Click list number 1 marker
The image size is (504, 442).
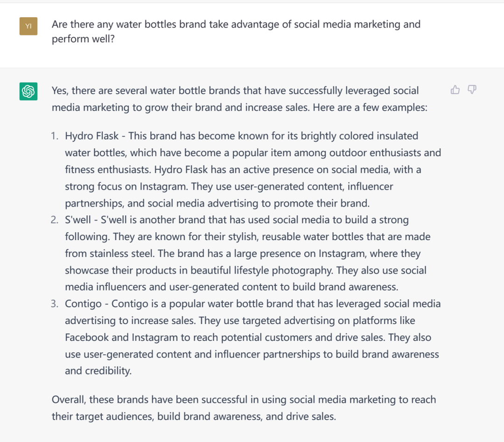55,136
